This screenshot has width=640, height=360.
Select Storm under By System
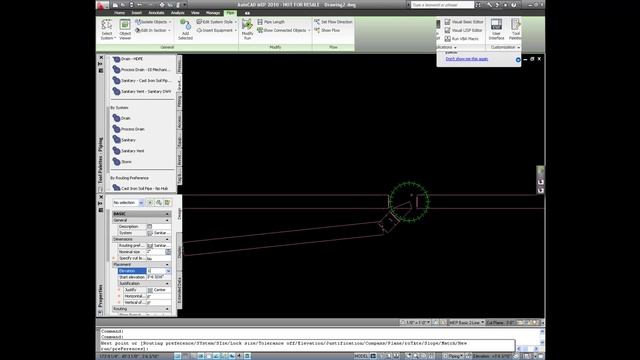pos(122,162)
